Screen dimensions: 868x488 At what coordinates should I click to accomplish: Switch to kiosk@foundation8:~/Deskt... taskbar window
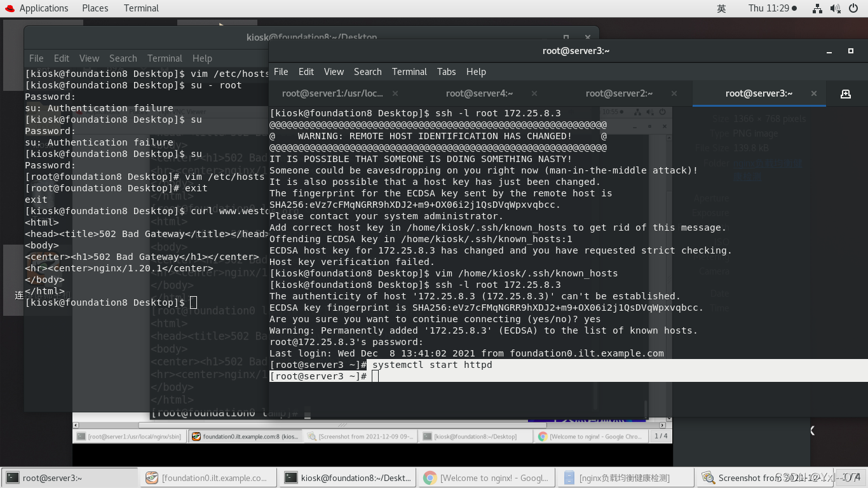pyautogui.click(x=348, y=478)
